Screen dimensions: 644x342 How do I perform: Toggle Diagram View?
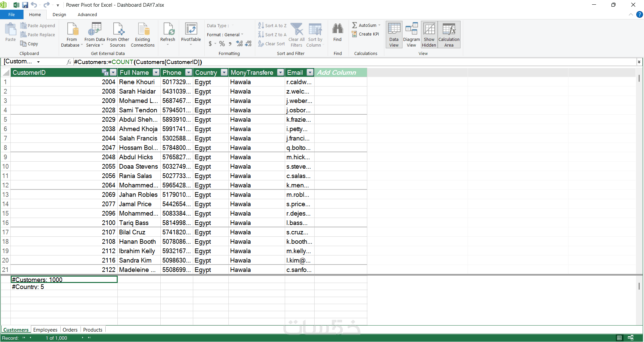[412, 35]
